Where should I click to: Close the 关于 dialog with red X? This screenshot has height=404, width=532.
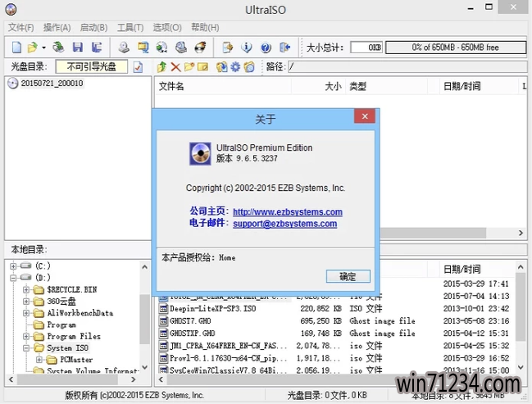pyautogui.click(x=365, y=116)
